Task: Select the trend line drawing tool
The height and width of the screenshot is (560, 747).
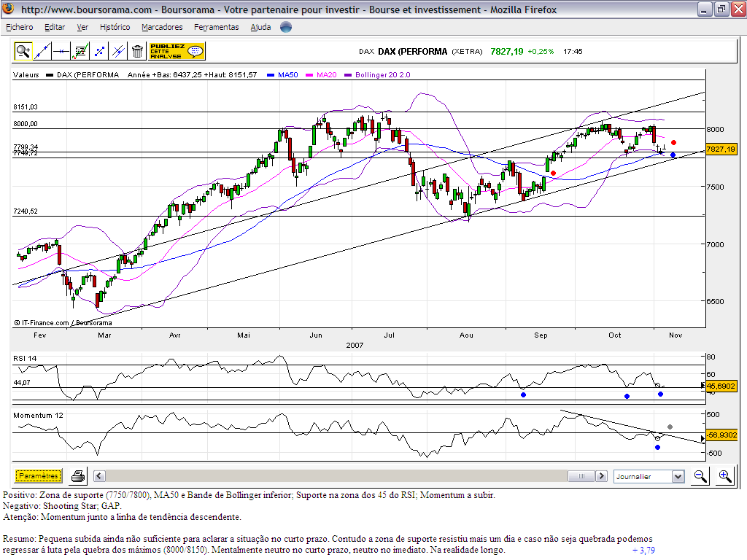Action: pos(42,51)
